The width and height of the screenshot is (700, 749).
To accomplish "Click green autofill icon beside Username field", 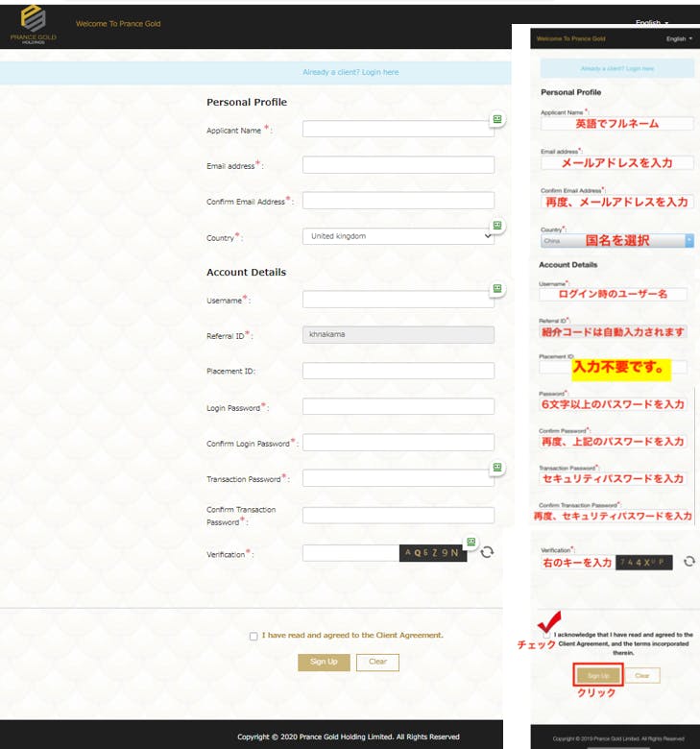I will click(x=497, y=288).
